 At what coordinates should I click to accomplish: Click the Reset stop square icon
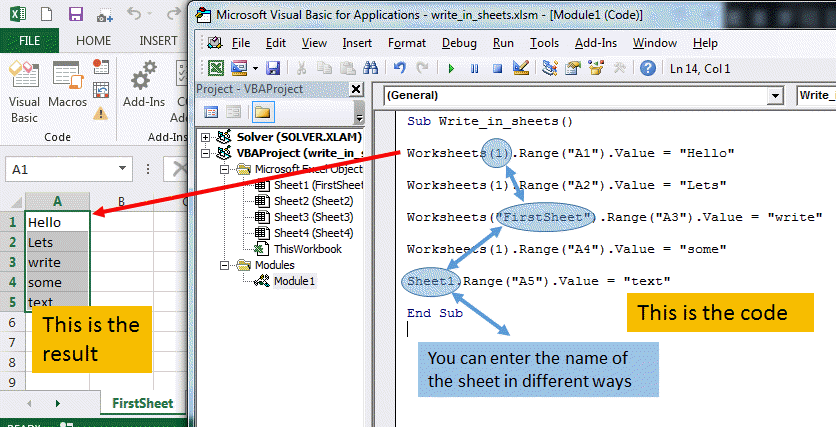point(497,69)
